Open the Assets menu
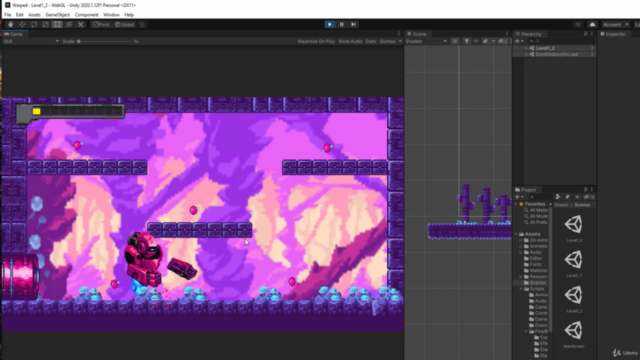The height and width of the screenshot is (360, 640). [34, 15]
